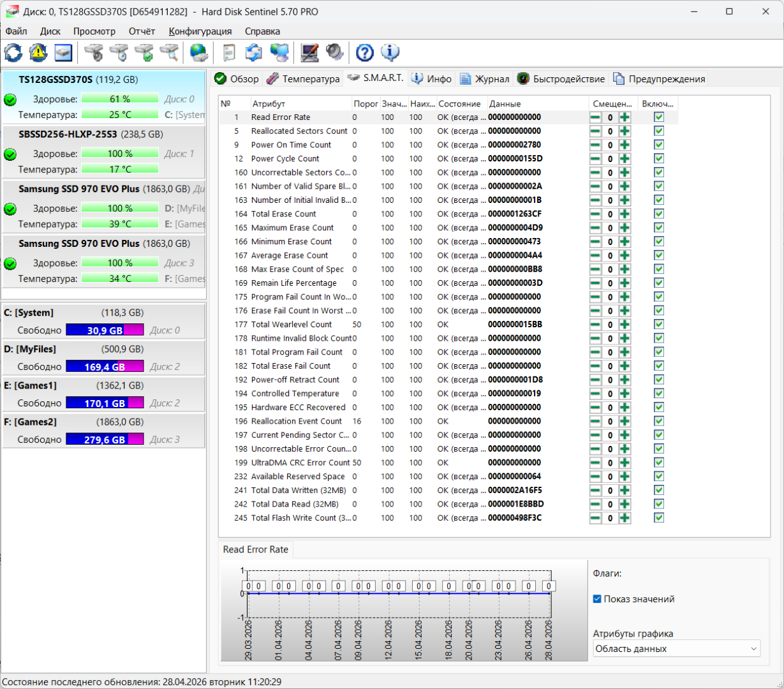The image size is (784, 689).
Task: Click the monitor with brush configuration icon
Action: click(x=309, y=52)
